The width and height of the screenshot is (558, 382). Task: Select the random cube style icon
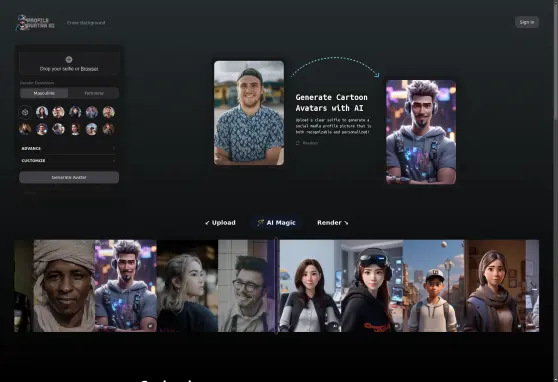tap(25, 112)
